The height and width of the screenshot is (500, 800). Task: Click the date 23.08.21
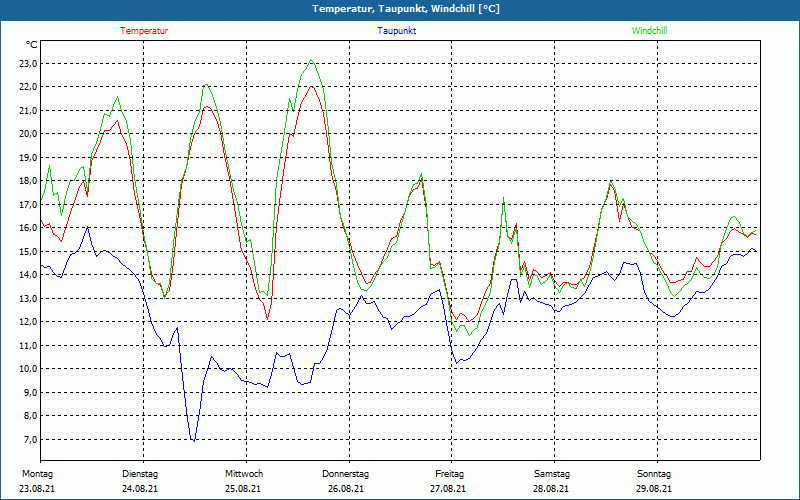coord(37,489)
